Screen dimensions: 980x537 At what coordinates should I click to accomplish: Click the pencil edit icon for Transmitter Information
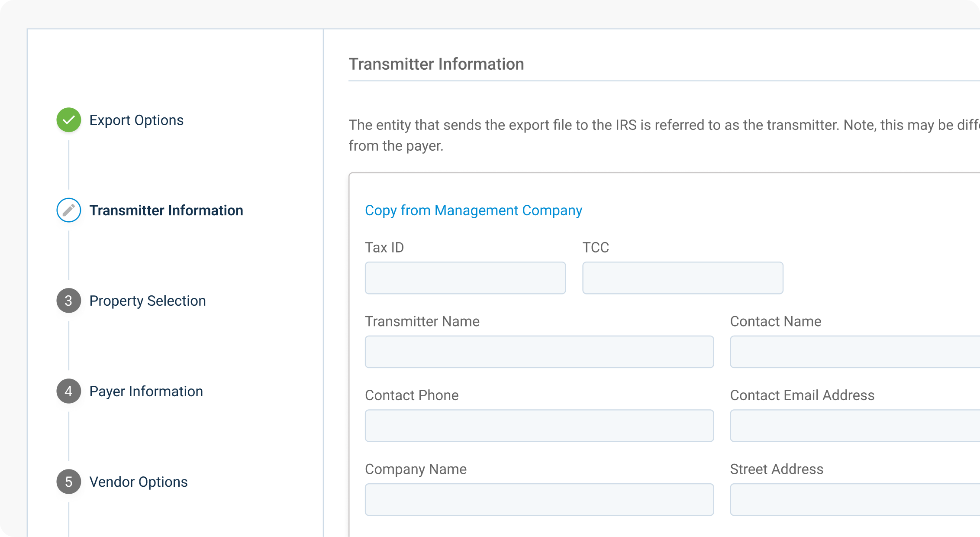coord(69,210)
